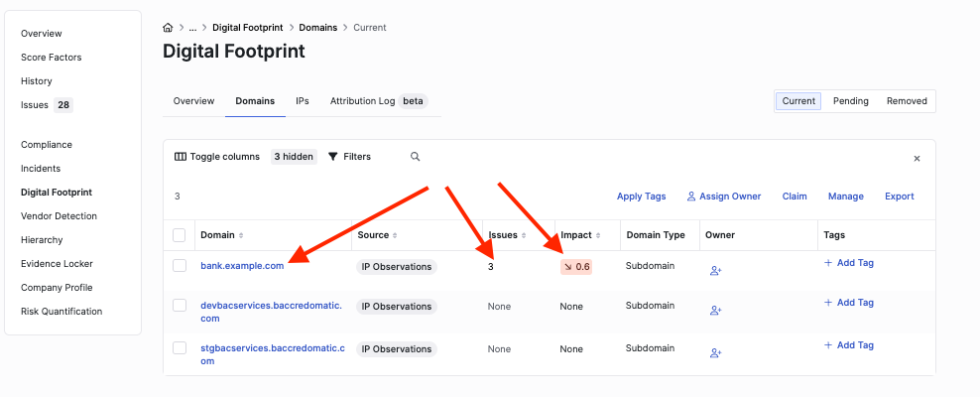
Task: Add Tag to devbacservices row
Action: pyautogui.click(x=849, y=303)
